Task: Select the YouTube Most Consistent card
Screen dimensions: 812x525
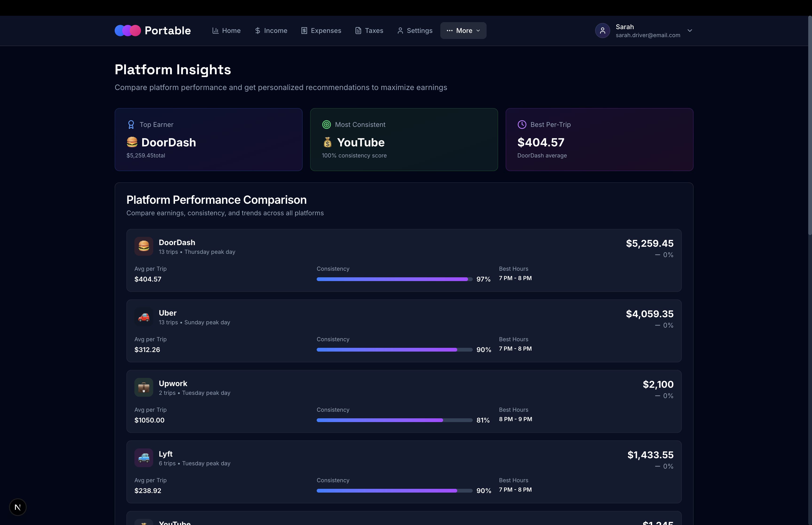Action: (404, 140)
